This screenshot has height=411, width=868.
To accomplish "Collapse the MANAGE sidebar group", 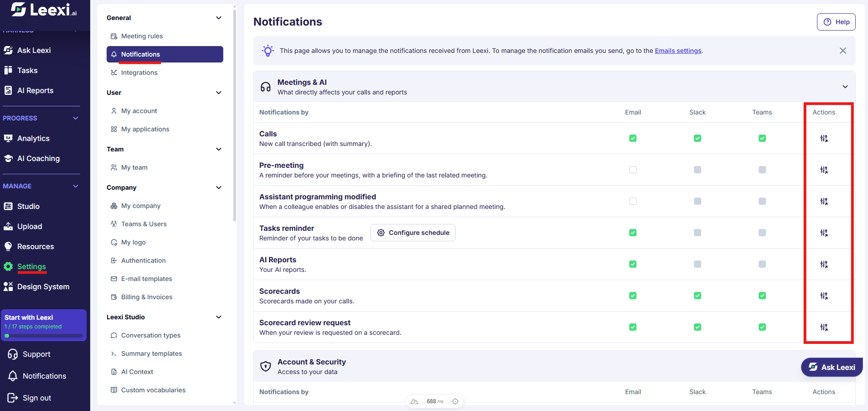I will click(76, 186).
